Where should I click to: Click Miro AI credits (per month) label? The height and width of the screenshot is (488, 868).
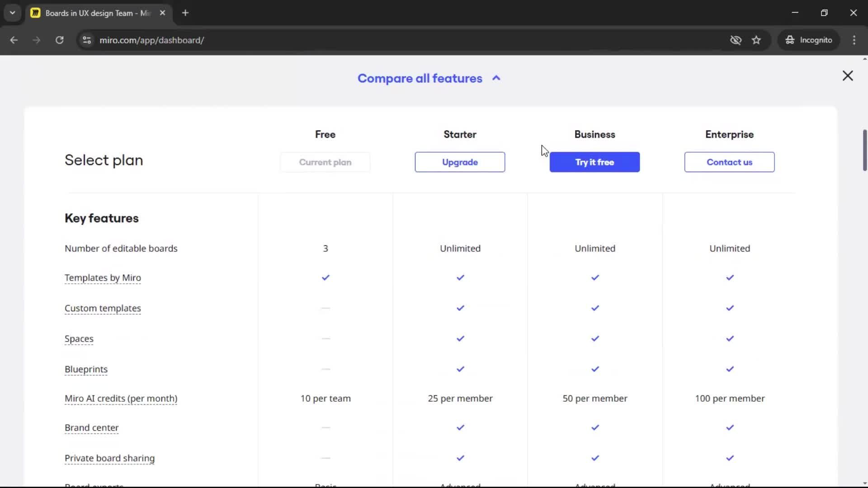[x=121, y=399]
